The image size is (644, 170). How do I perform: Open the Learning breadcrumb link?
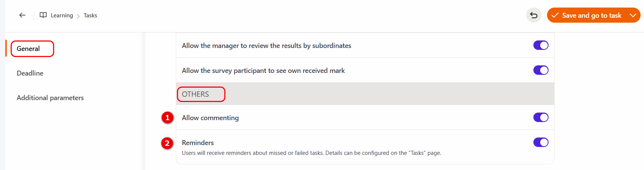point(62,15)
